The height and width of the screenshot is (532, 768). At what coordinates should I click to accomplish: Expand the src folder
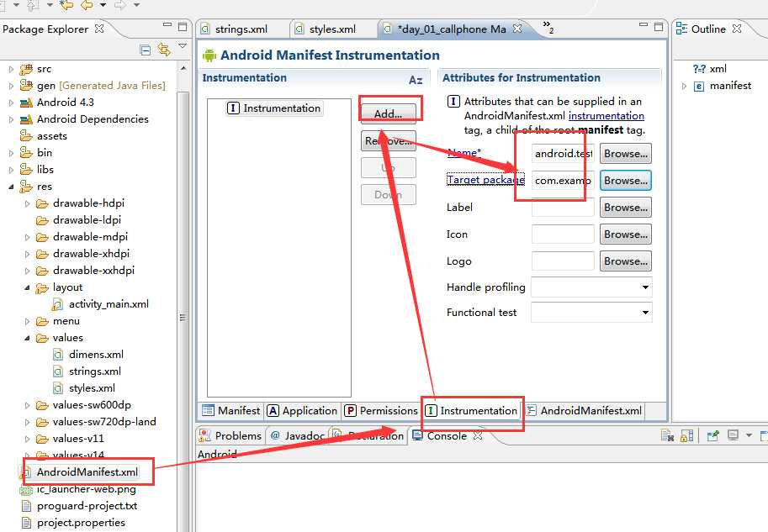tap(11, 70)
